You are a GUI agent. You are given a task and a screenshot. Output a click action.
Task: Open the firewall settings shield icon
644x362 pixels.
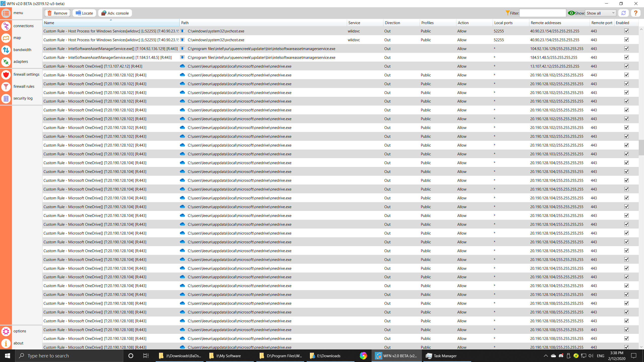pyautogui.click(x=6, y=75)
